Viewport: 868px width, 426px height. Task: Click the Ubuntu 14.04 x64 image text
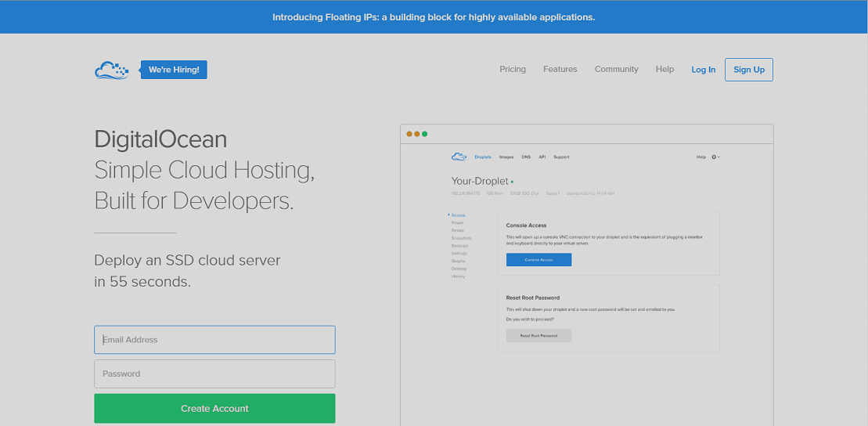point(590,193)
